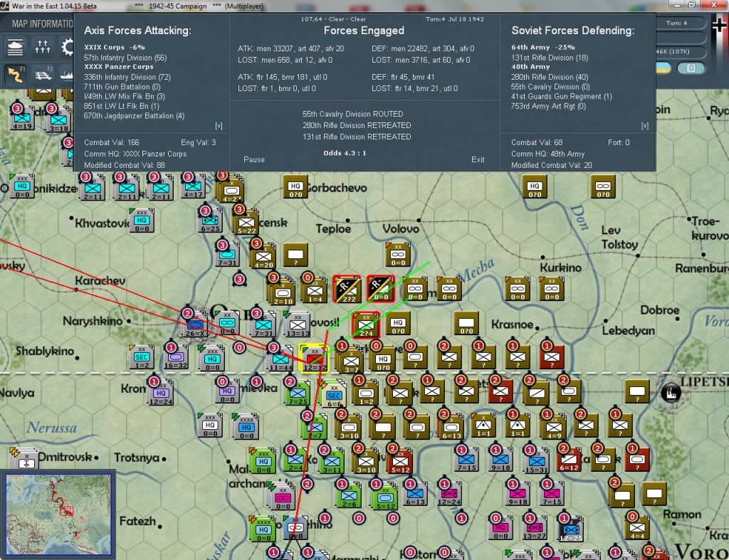
Task: Select the 3=7 Soviet rifle counter
Action: (x=351, y=361)
